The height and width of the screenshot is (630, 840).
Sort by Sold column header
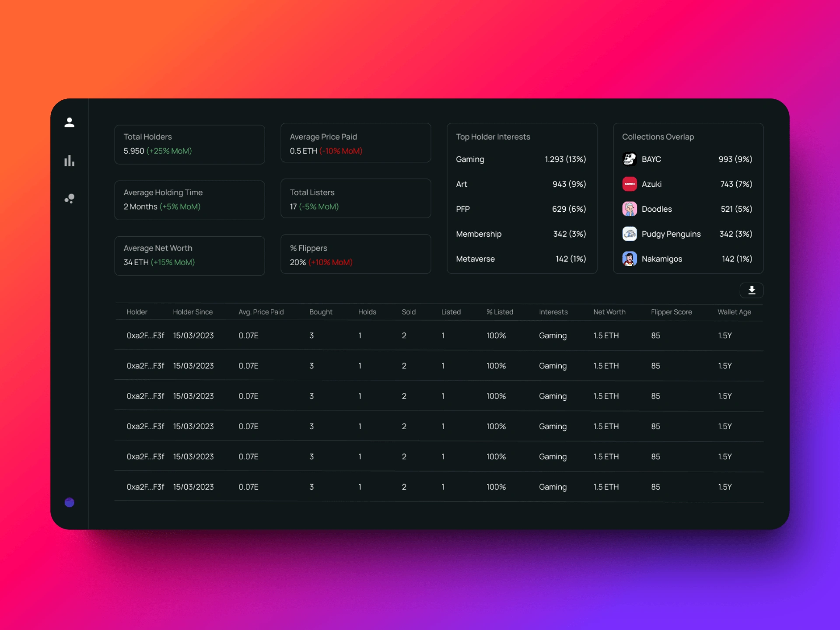(409, 312)
